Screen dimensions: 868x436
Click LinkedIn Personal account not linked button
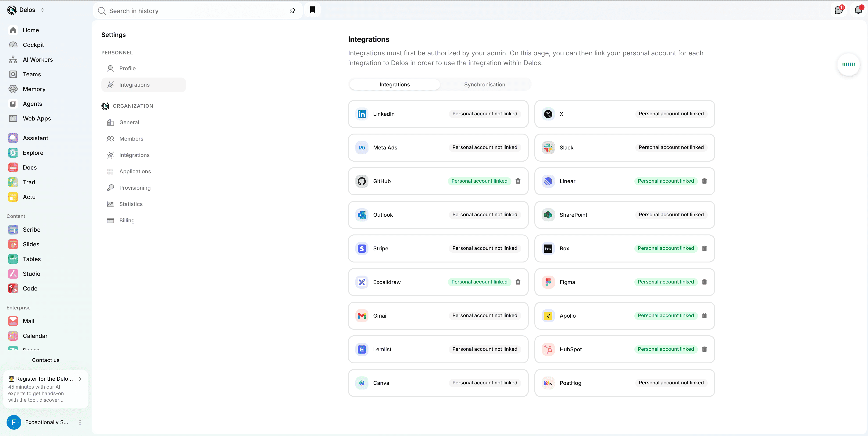[x=485, y=114]
